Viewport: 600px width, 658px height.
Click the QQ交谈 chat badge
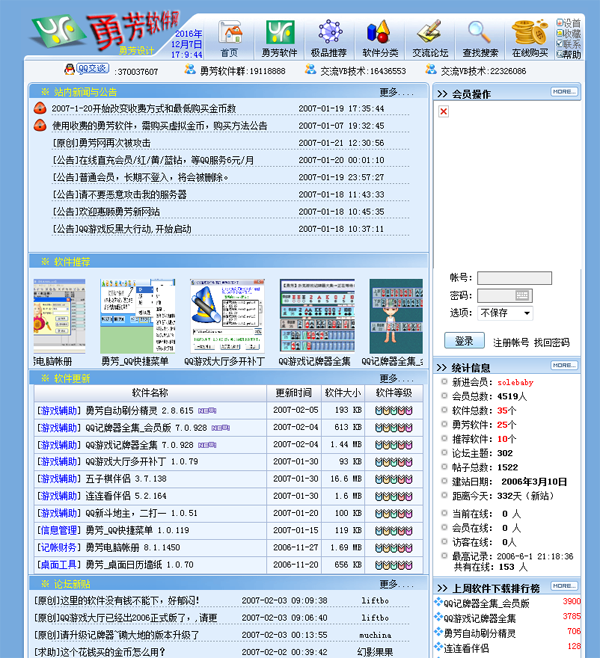93,69
